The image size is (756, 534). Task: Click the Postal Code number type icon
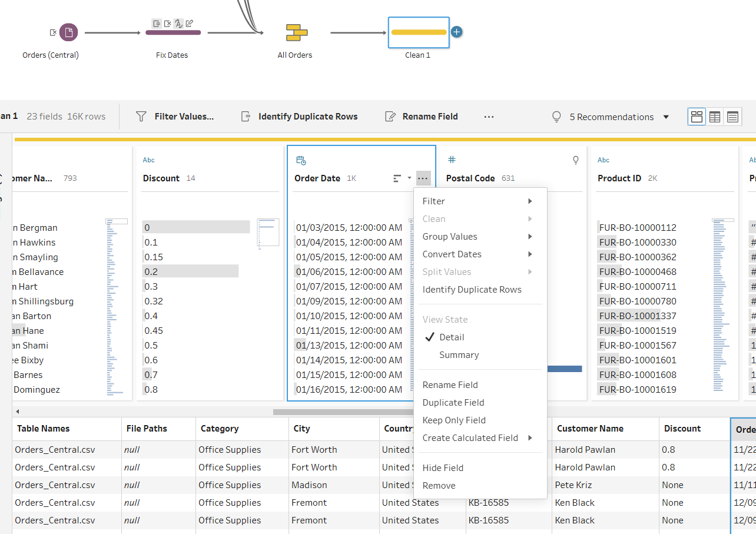[x=452, y=160]
